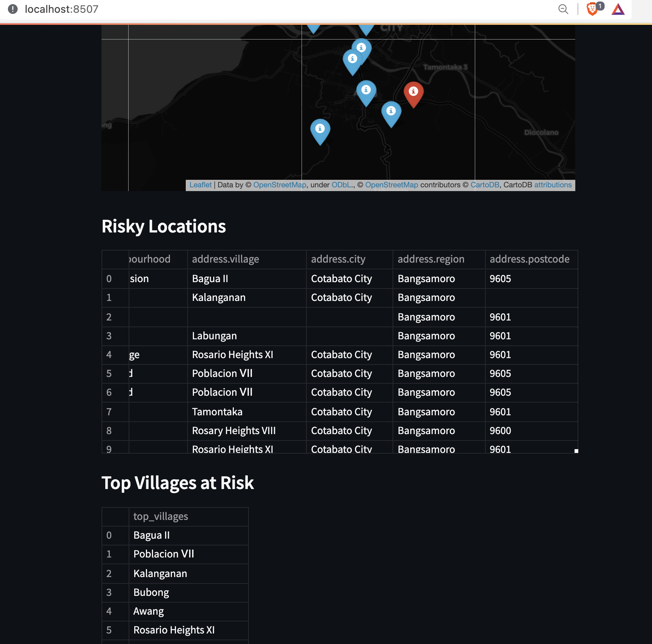This screenshot has height=644, width=652.
Task: Click the blue map marker nearest the red marker
Action: click(x=391, y=114)
